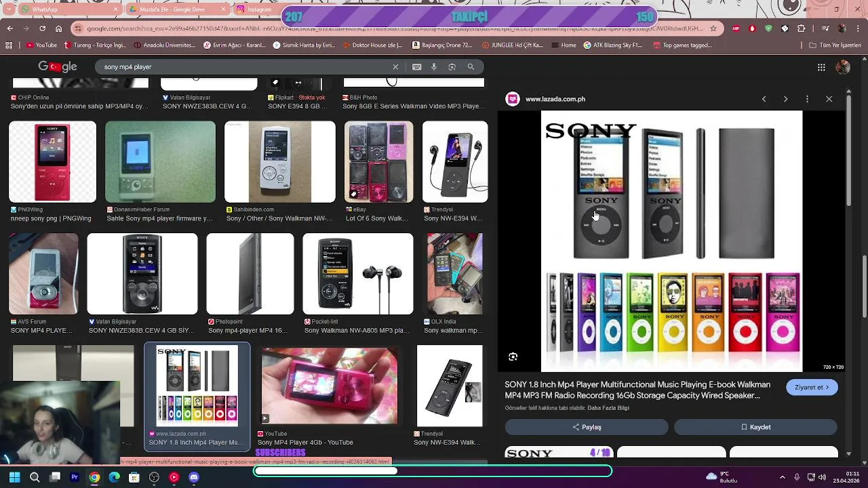Open eBay Lot Of 6 Sony Walkman thumbnail
868x488 pixels.
coord(378,162)
